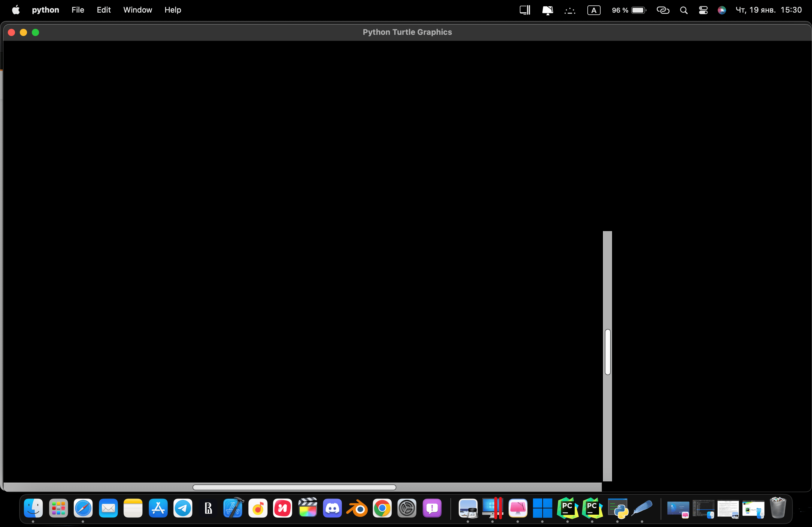Minimize the Python Turtle Graphics window

pos(23,32)
